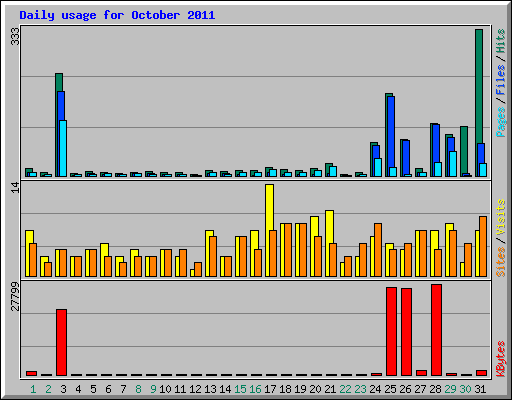Click the 27799 axis maximum label
The width and height of the screenshot is (512, 400).
coord(15,296)
